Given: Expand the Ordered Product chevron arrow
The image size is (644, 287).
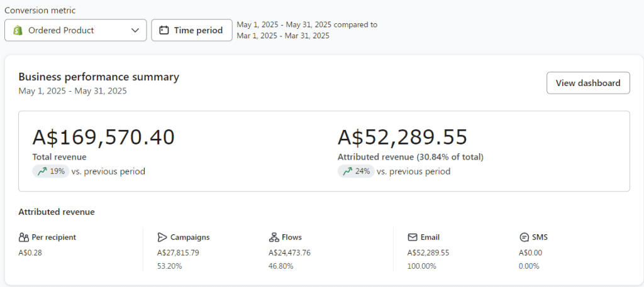Looking at the screenshot, I should click(x=135, y=30).
